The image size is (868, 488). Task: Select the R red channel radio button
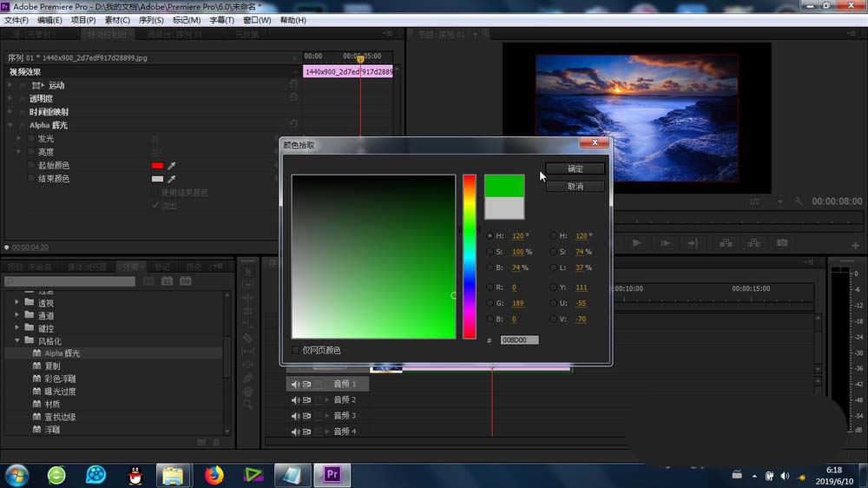pos(490,287)
